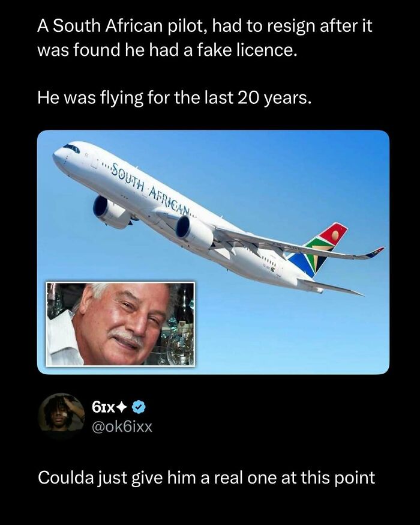Click the colored winglet tip on the right
Viewport: 420px width, 525px height.
376,250
